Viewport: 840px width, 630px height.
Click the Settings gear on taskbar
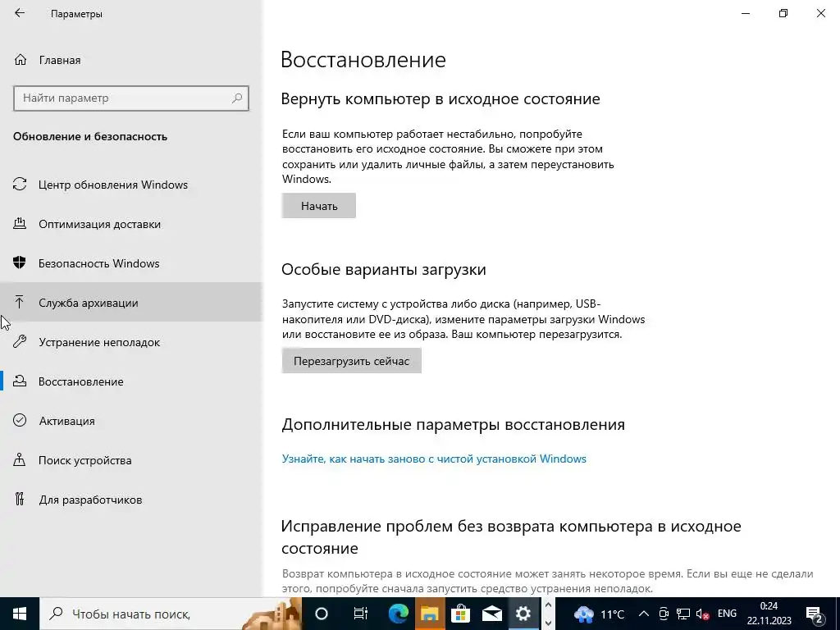point(523,614)
